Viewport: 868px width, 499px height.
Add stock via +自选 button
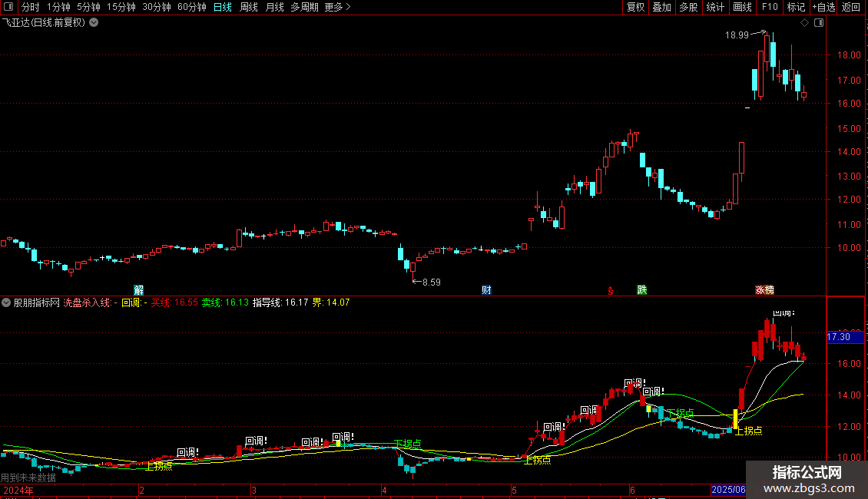tap(823, 7)
